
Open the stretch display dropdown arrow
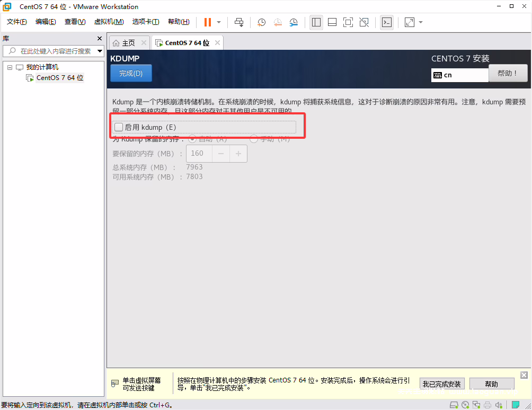(x=421, y=22)
